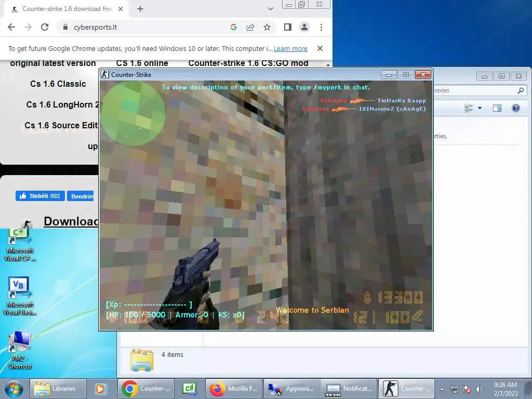This screenshot has width=532, height=399.
Task: Select the Cs 1.6 LongHorn link
Action: point(62,104)
